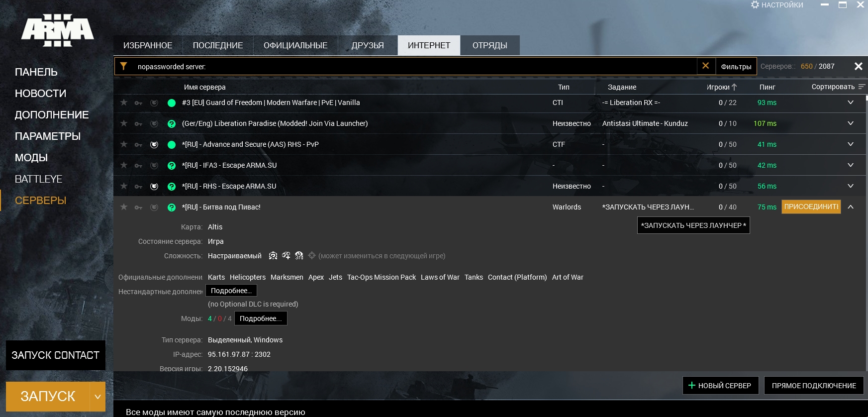
Task: Collapse Битва под Пивас server details
Action: [x=851, y=207]
